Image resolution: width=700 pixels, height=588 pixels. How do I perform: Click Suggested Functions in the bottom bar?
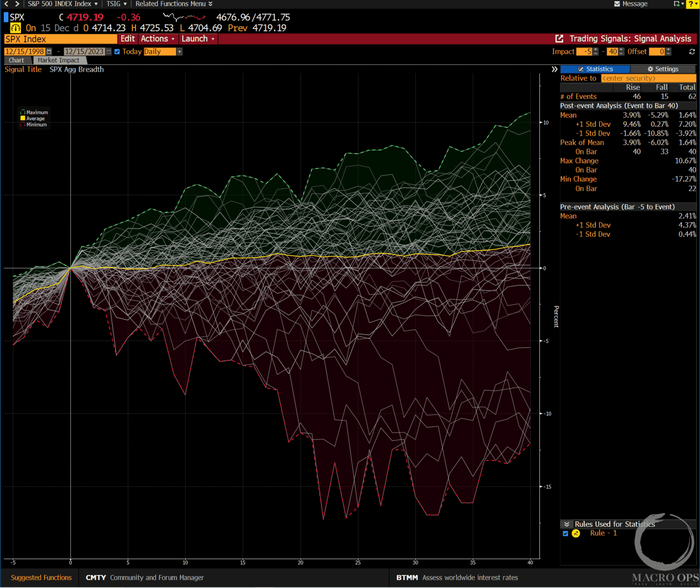41,578
